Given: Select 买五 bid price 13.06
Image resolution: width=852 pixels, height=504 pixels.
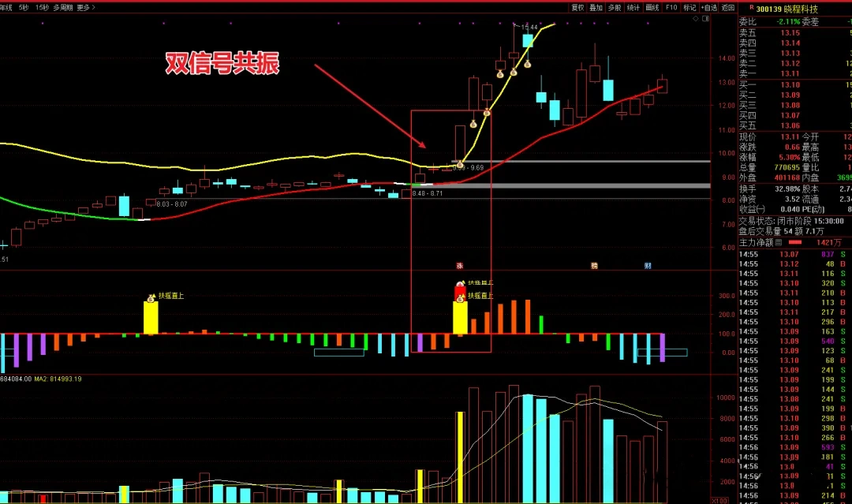Looking at the screenshot, I should click(x=790, y=125).
